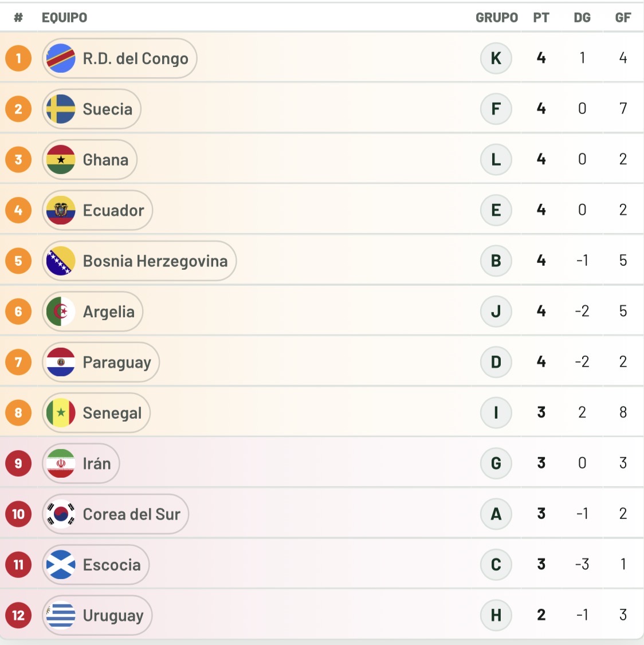
Task: Select the group F badge
Action: pos(496,109)
